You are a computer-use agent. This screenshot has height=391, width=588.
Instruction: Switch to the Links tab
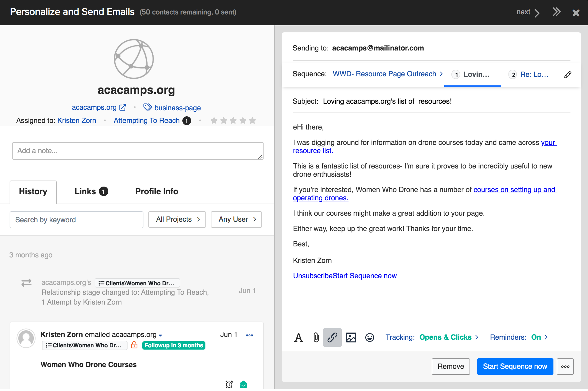click(91, 192)
